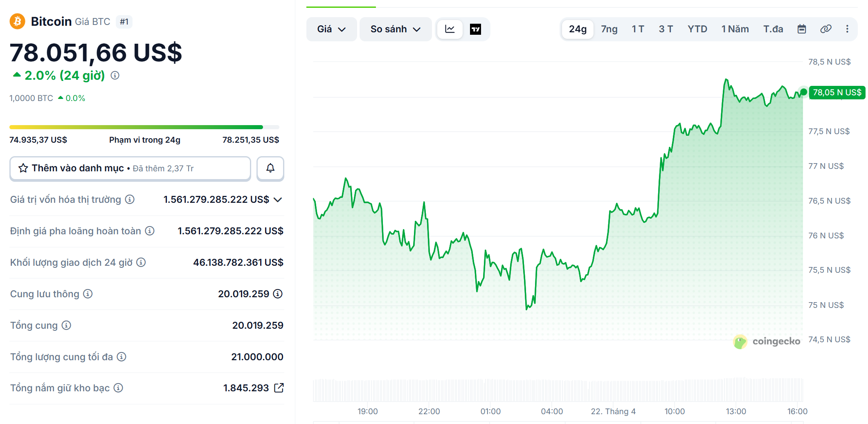Expand the Giá trị vốn hóa details
Screen dimensions: 868x424
pos(278,200)
